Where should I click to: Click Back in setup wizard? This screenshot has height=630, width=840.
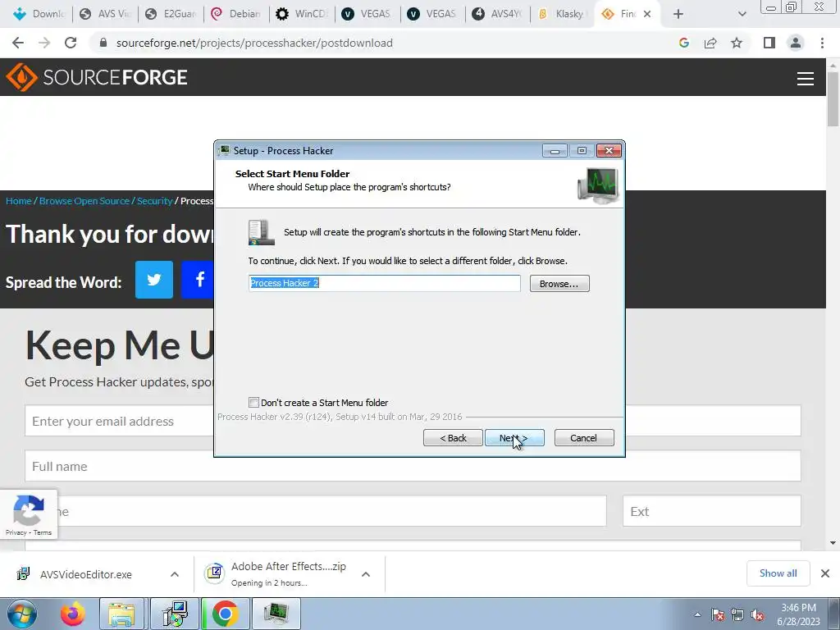click(x=453, y=438)
